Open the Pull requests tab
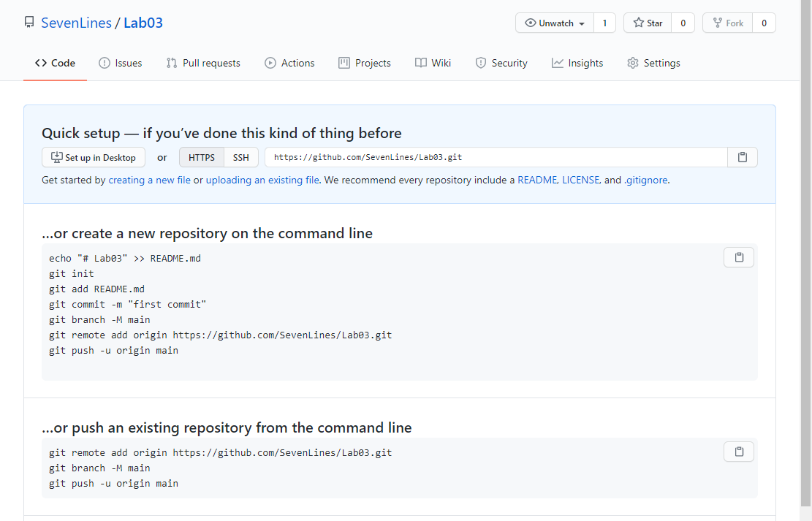Image resolution: width=812 pixels, height=521 pixels. 203,63
